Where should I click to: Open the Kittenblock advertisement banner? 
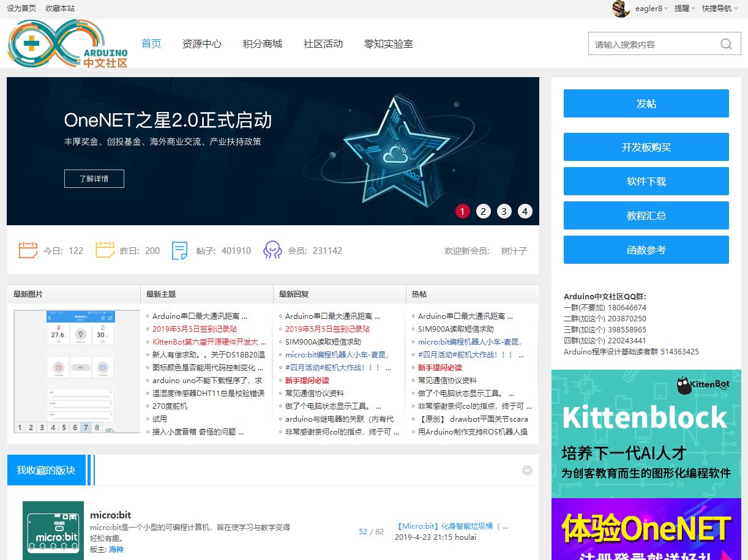coord(646,433)
